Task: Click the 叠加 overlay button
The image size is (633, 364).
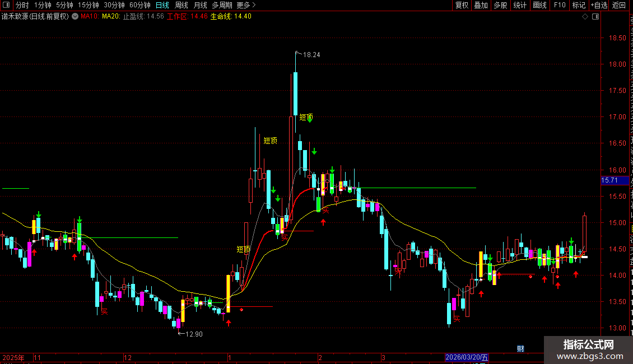Action: tap(481, 5)
